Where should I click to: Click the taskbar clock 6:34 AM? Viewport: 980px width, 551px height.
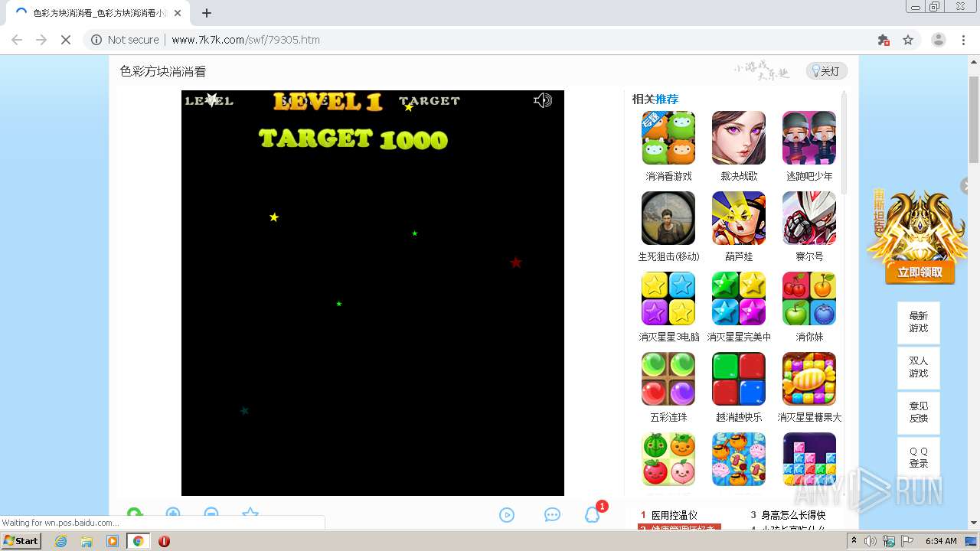click(x=941, y=541)
